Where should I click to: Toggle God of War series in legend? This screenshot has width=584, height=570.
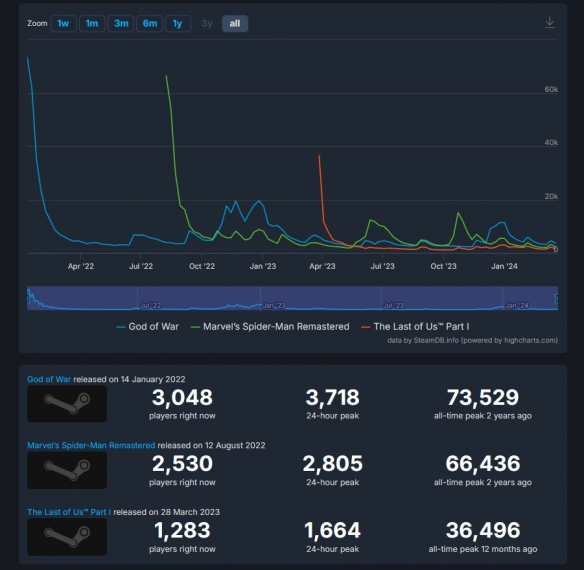click(147, 327)
